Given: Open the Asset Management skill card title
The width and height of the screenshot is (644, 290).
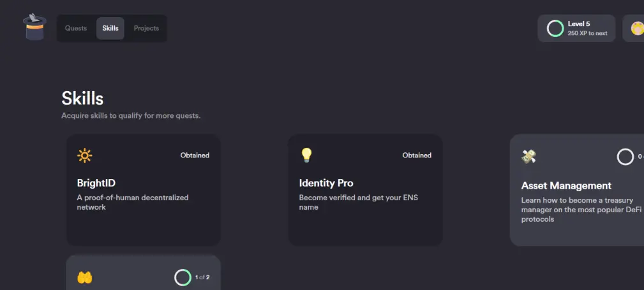Looking at the screenshot, I should point(566,186).
